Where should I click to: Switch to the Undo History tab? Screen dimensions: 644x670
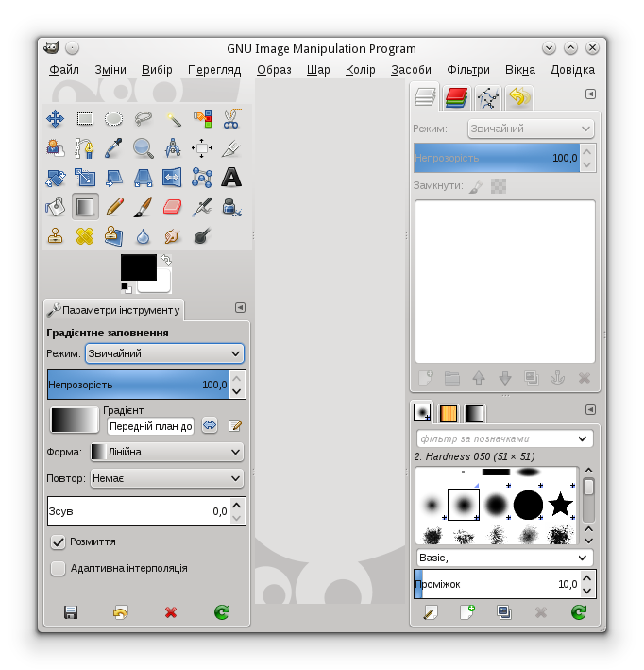pyautogui.click(x=518, y=97)
